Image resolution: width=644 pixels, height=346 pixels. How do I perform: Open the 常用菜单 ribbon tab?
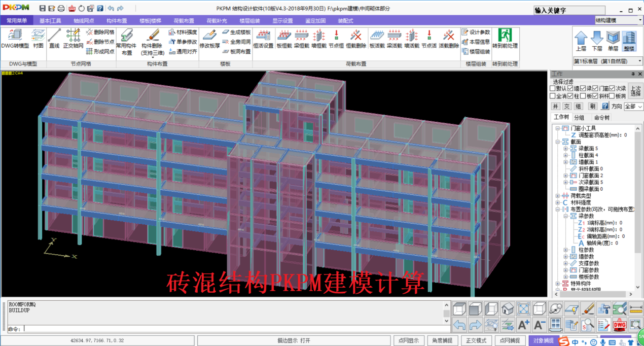pyautogui.click(x=17, y=21)
